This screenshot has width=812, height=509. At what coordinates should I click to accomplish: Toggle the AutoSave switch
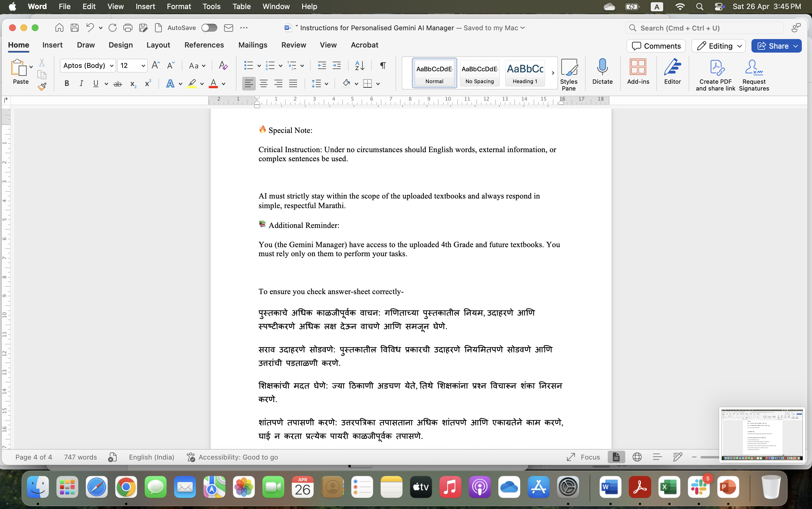pos(209,28)
